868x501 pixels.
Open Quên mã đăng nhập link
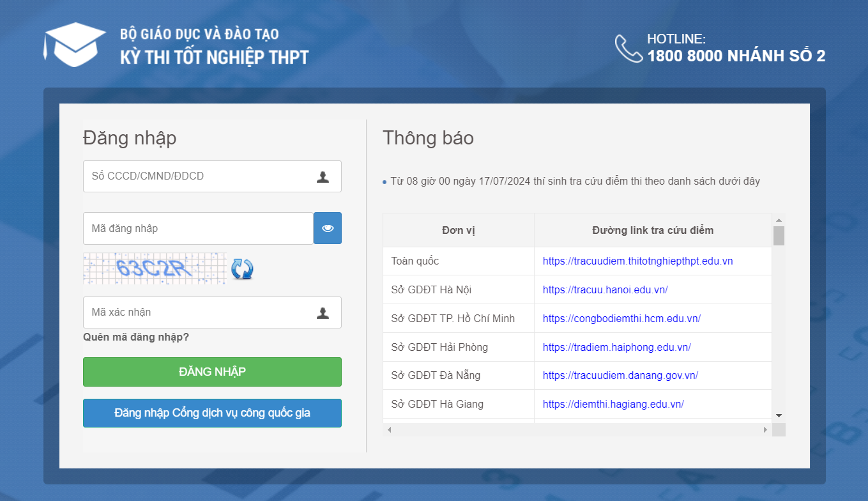coord(136,337)
